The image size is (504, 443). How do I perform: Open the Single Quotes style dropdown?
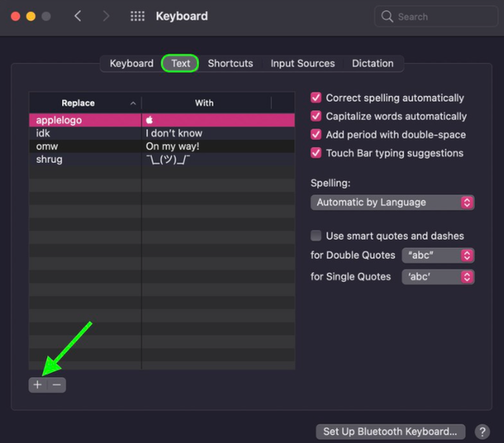point(439,277)
